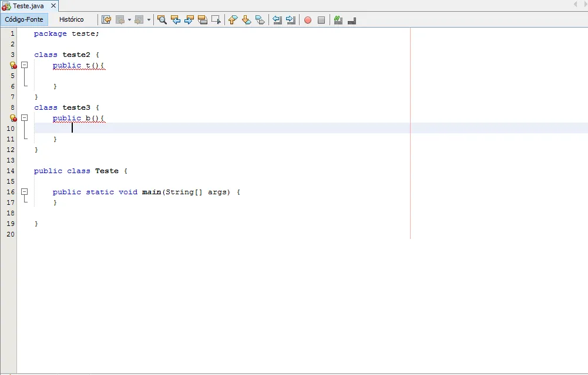Start macro recording with the red circle
This screenshot has height=375, width=588.
(308, 20)
